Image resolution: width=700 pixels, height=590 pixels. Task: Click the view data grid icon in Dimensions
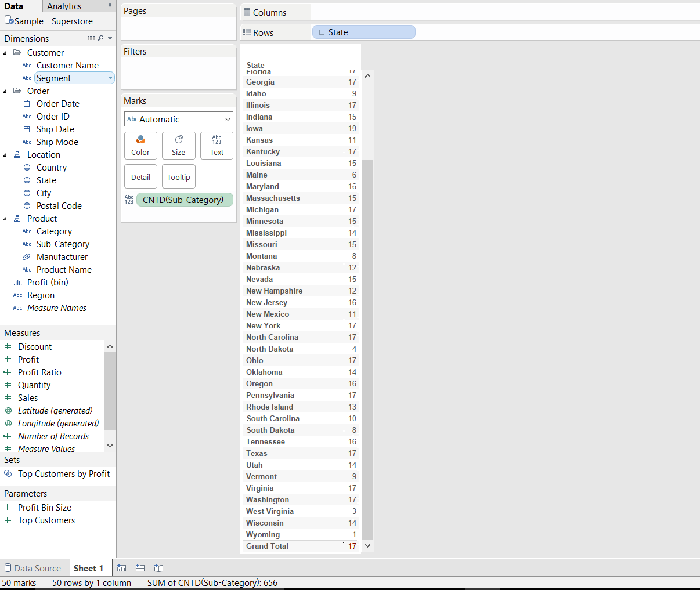pyautogui.click(x=91, y=38)
